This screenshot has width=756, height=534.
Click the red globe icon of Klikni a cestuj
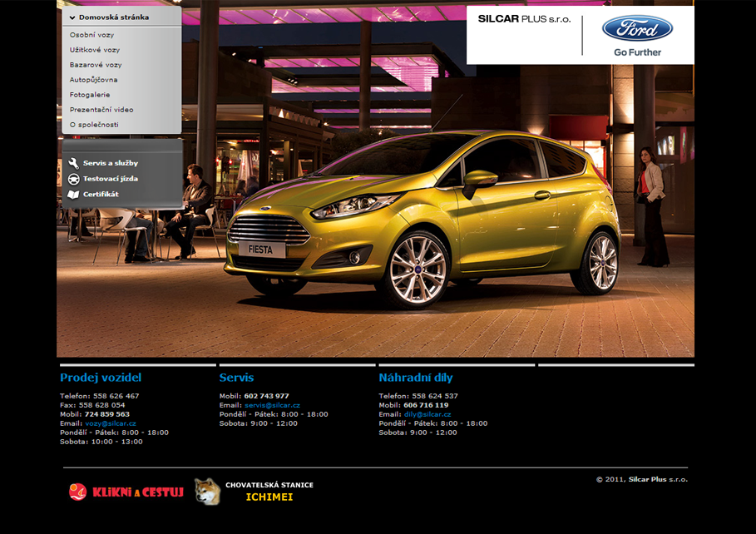tap(77, 492)
